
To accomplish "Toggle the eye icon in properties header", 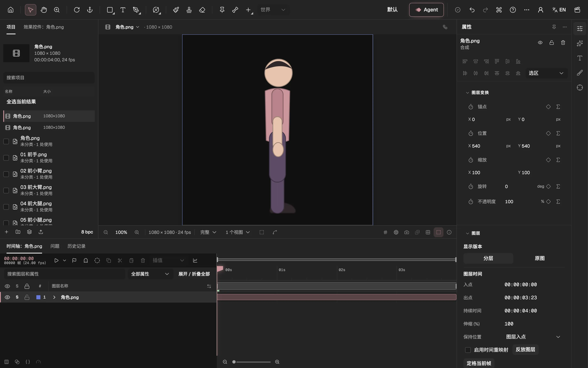I will 540,43.
